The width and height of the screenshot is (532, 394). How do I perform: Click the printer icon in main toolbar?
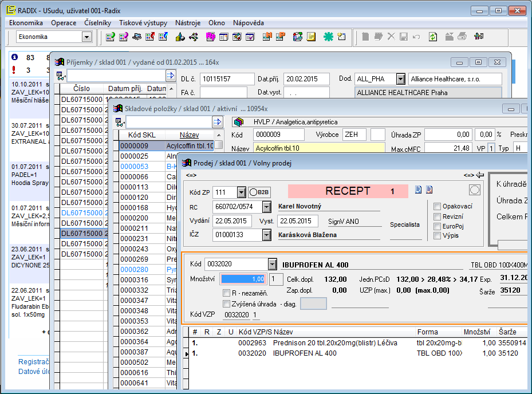click(462, 37)
